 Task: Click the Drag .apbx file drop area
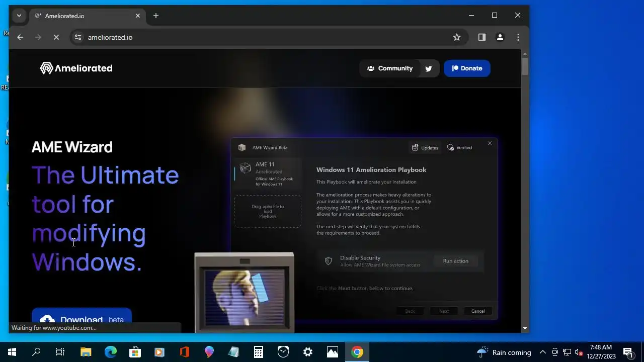pos(268,211)
